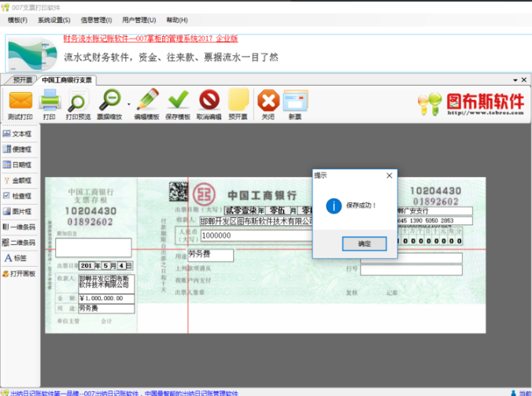This screenshot has width=532, height=396.
Task: Open the 系统设置(S) menu
Action: (x=54, y=20)
